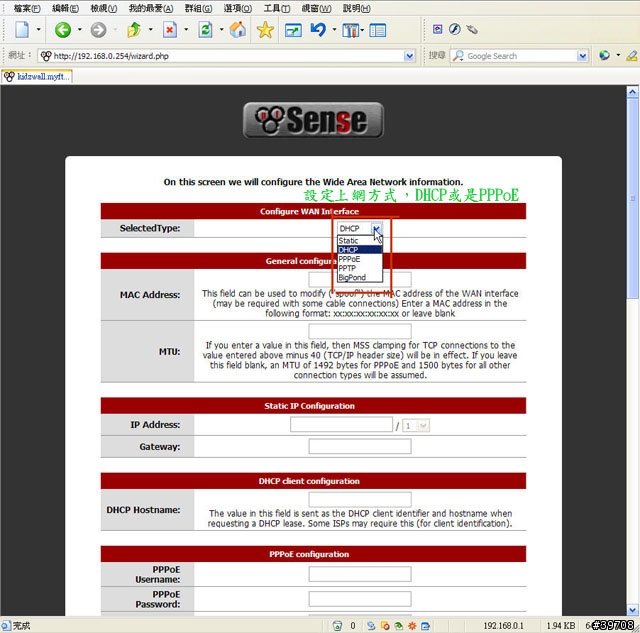Click the New page toolbar icon
Viewport: 640px width, 633px height.
[22, 30]
